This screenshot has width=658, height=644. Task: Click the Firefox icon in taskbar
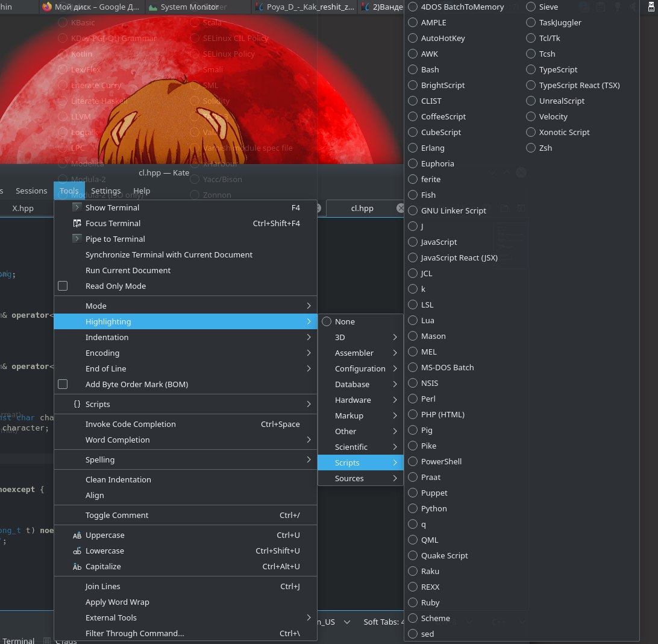(47, 7)
